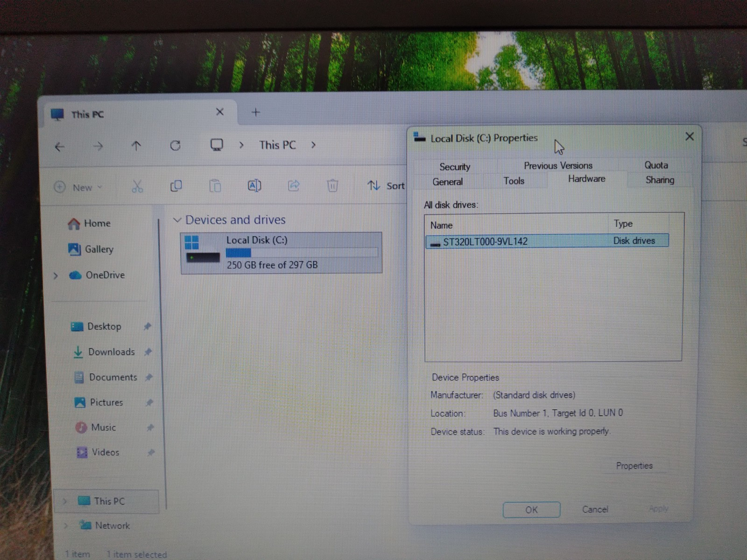747x560 pixels.
Task: Open the New item dropdown
Action: [78, 188]
